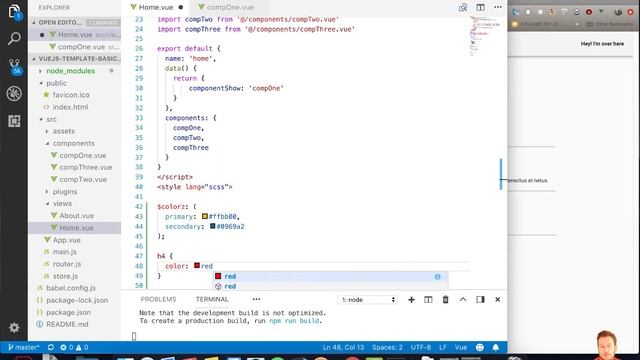Create a new terminal with plus icon
The image size is (640, 360).
pos(411,300)
